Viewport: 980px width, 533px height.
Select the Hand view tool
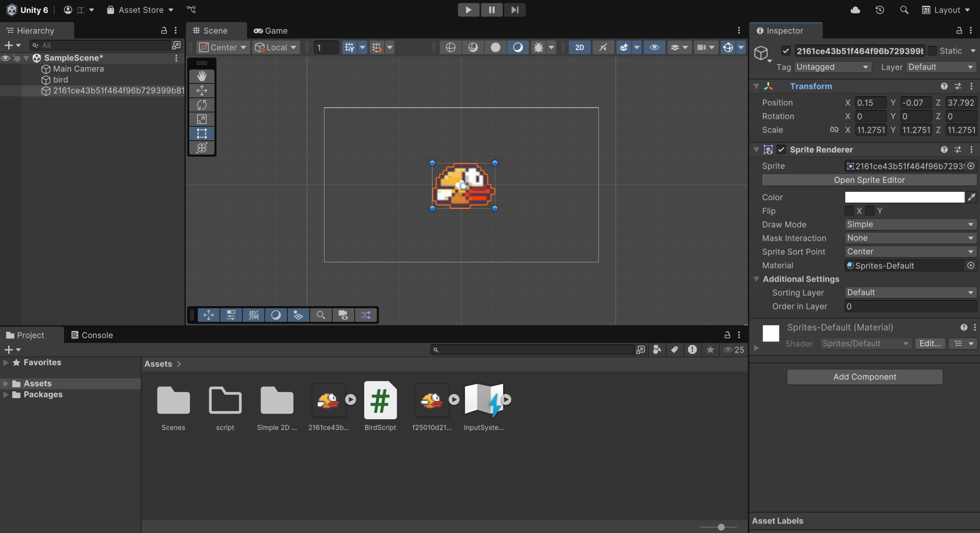(202, 76)
